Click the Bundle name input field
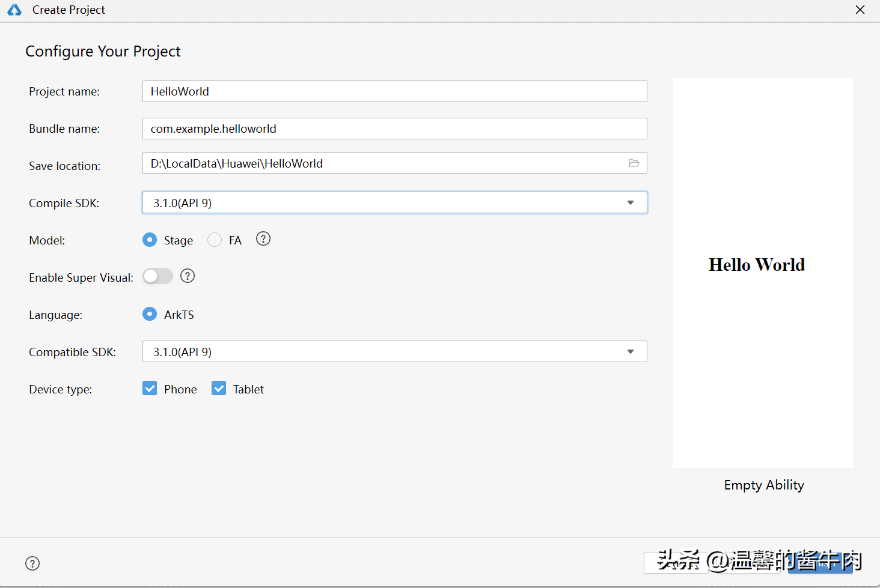Viewport: 880px width, 588px height. click(x=394, y=129)
